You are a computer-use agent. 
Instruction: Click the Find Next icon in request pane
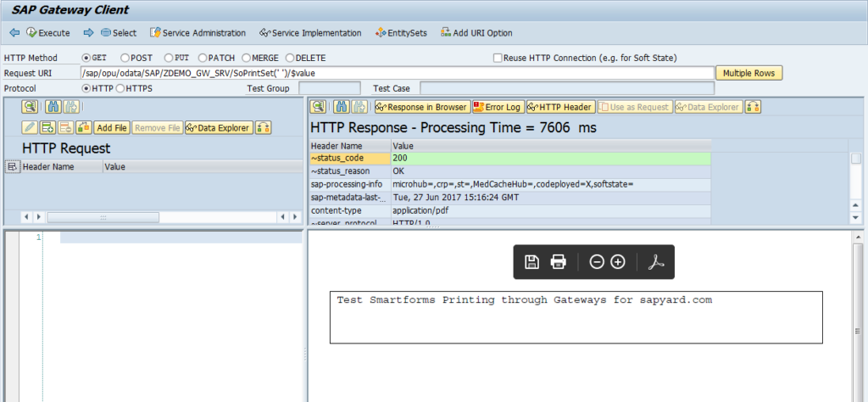tap(72, 107)
